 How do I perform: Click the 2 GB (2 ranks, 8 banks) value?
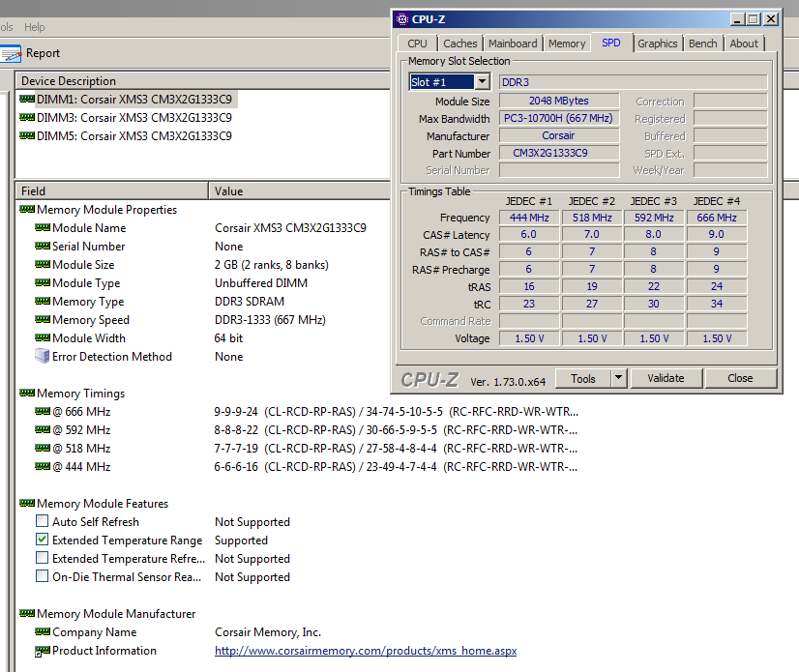[272, 265]
